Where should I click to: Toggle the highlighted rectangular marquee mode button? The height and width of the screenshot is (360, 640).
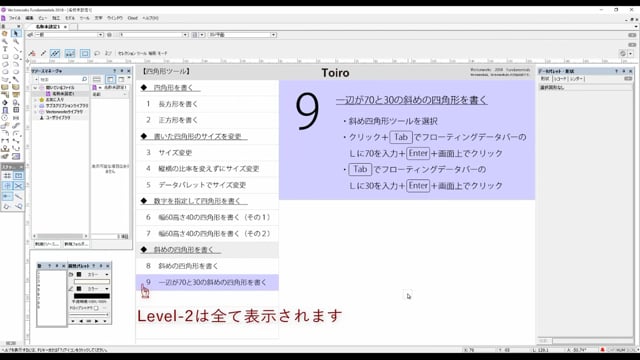[x=85, y=53]
